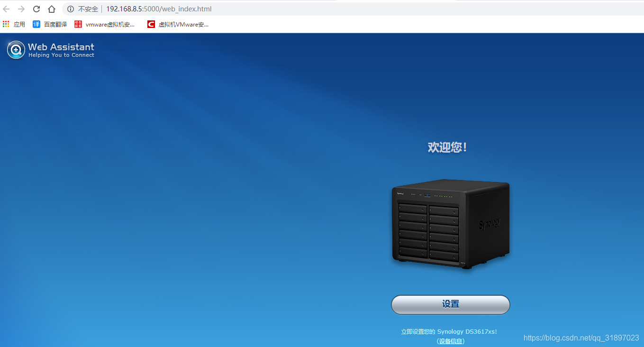
Task: Open the 设备信息 device info link
Action: pos(451,341)
